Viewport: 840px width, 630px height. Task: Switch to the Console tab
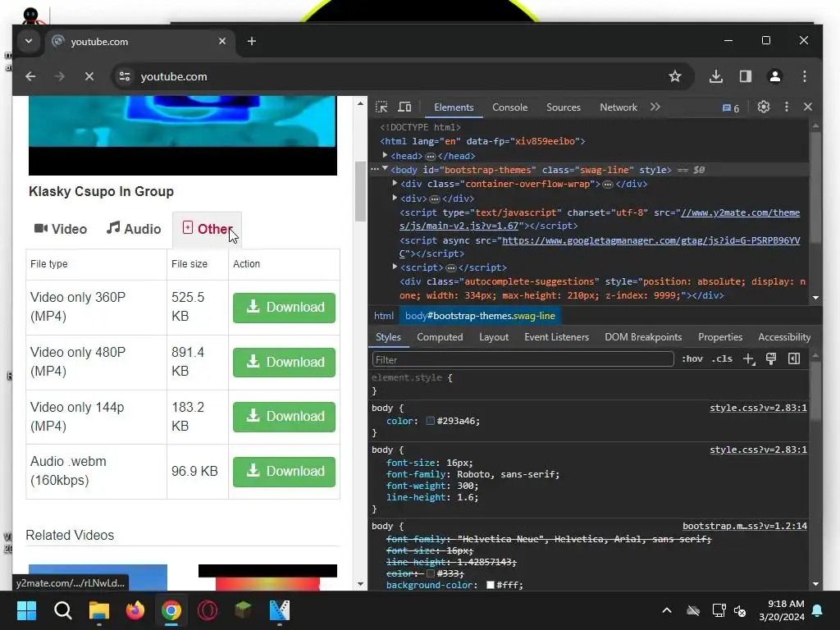pos(510,107)
